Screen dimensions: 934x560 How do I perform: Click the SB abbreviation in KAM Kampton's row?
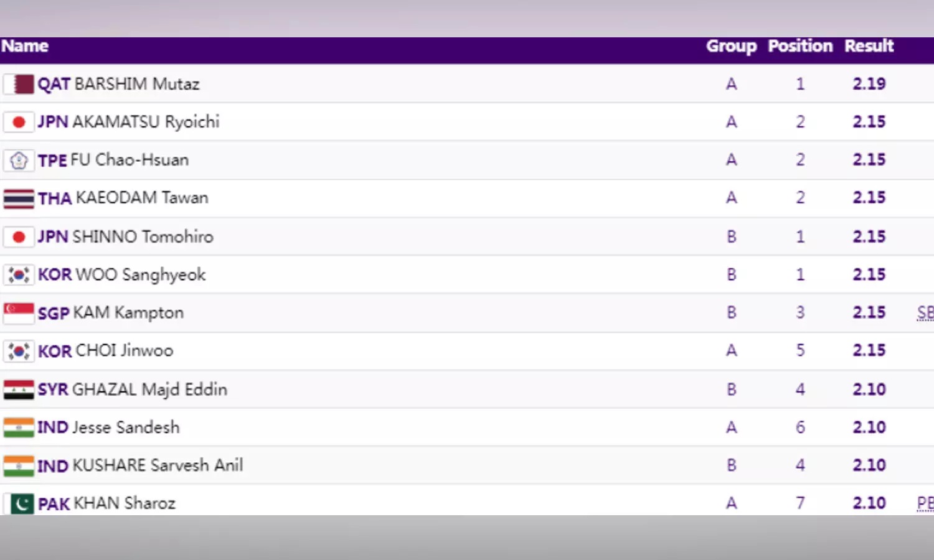[925, 313]
